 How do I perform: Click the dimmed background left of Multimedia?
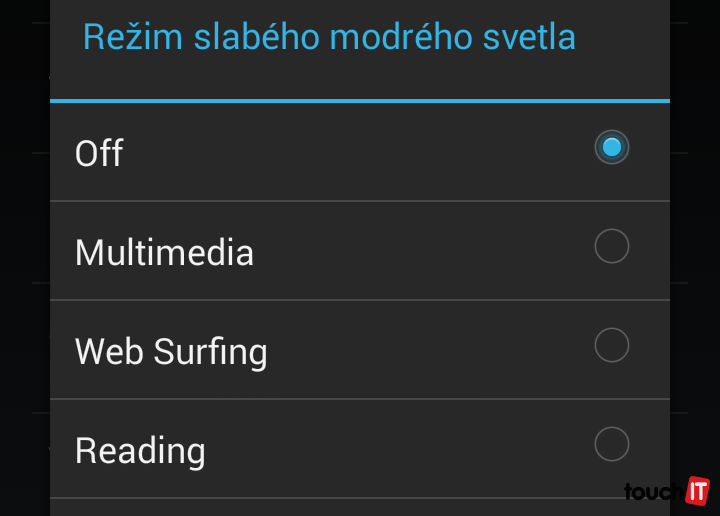[24, 250]
